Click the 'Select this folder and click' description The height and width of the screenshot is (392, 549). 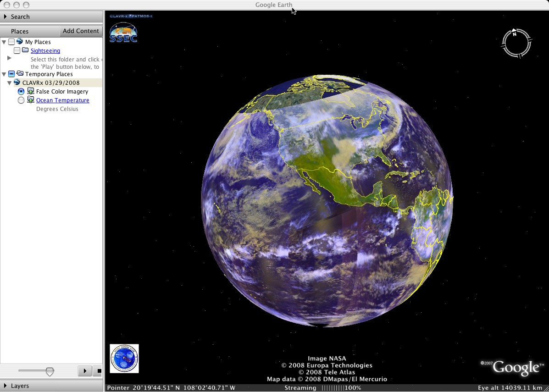click(x=65, y=60)
